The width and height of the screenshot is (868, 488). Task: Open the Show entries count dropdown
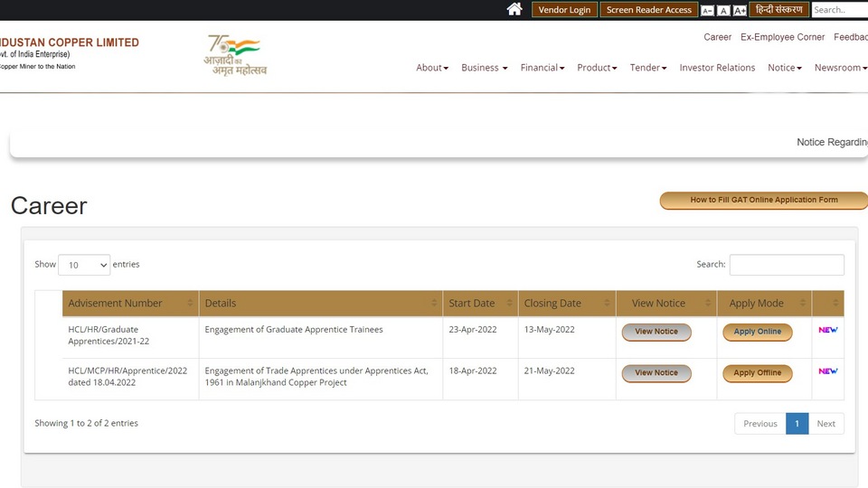tap(84, 265)
